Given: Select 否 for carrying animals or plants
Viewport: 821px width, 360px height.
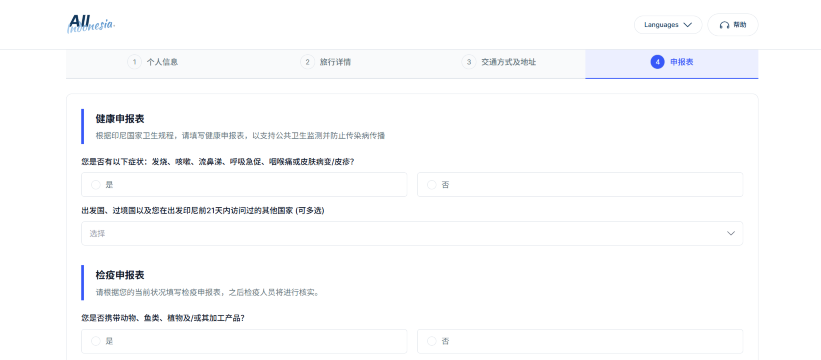Looking at the screenshot, I should coord(580,341).
